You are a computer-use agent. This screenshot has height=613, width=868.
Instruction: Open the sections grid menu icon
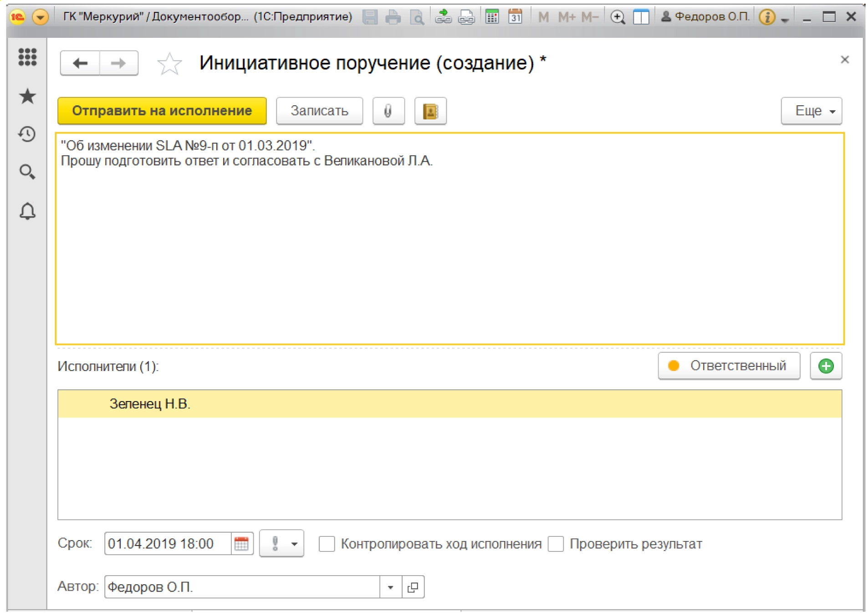click(27, 57)
